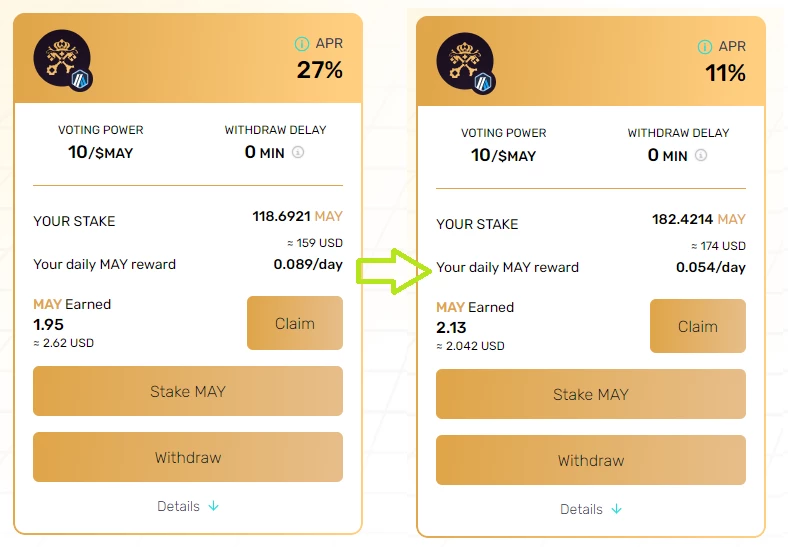Click Stake MAY on the right card
This screenshot has height=547, width=788.
click(x=591, y=394)
